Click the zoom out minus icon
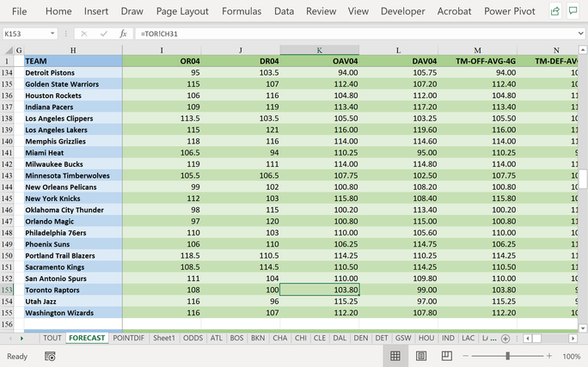The image size is (588, 367). tap(466, 356)
